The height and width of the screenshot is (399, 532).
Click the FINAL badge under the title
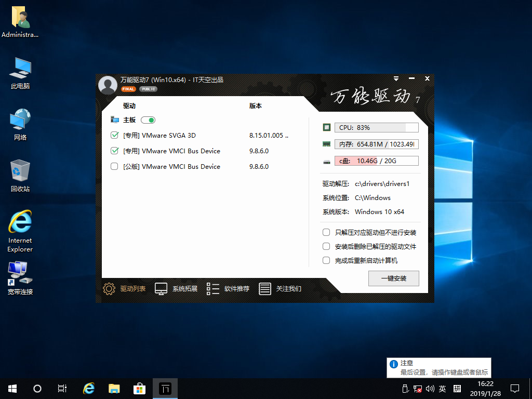coord(128,89)
